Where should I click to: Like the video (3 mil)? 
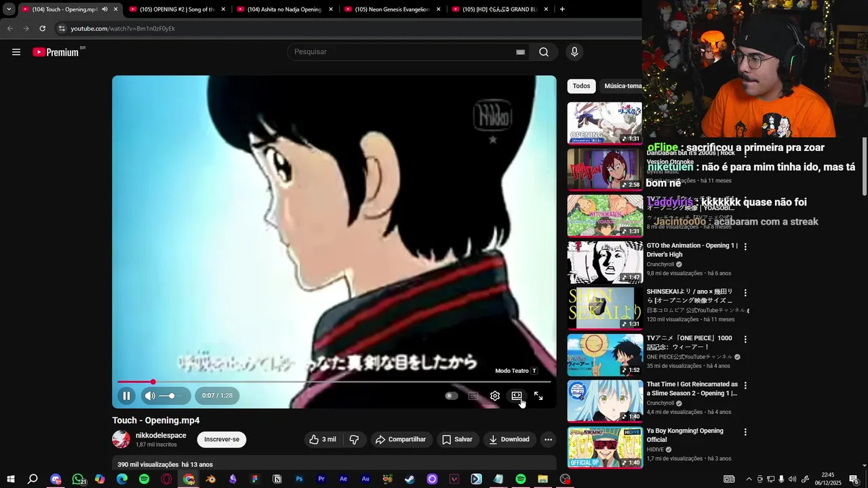323,439
